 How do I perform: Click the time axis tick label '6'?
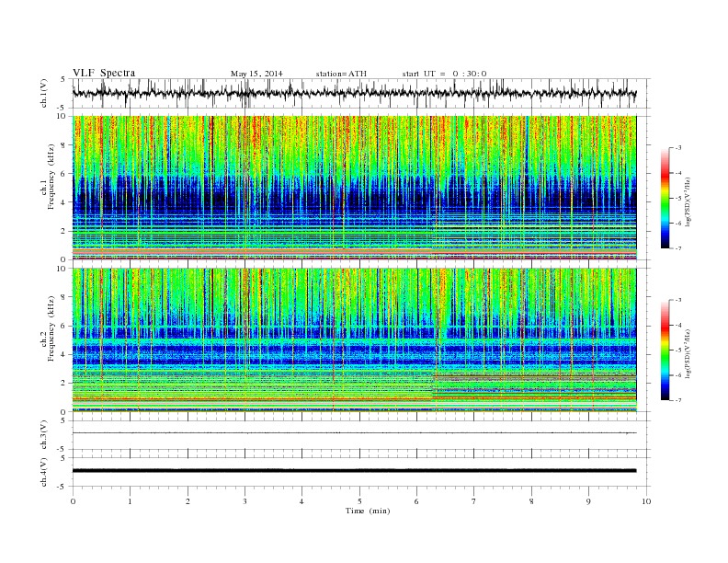[x=416, y=501]
